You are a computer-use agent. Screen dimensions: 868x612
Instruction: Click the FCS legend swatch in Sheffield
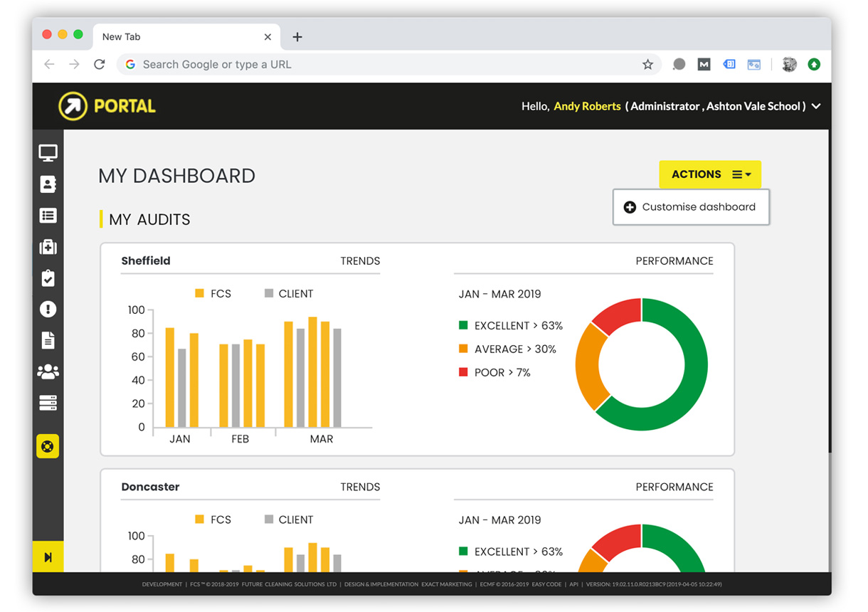pyautogui.click(x=200, y=293)
